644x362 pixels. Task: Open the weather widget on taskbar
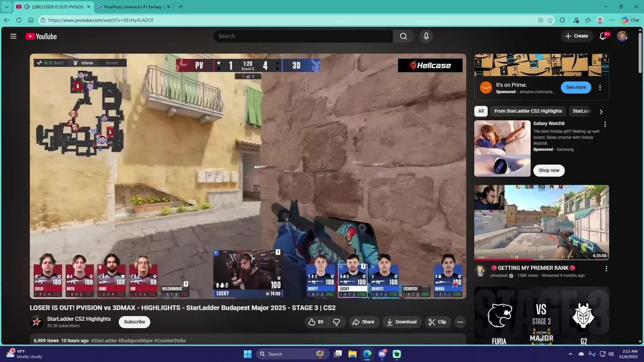pos(24,354)
